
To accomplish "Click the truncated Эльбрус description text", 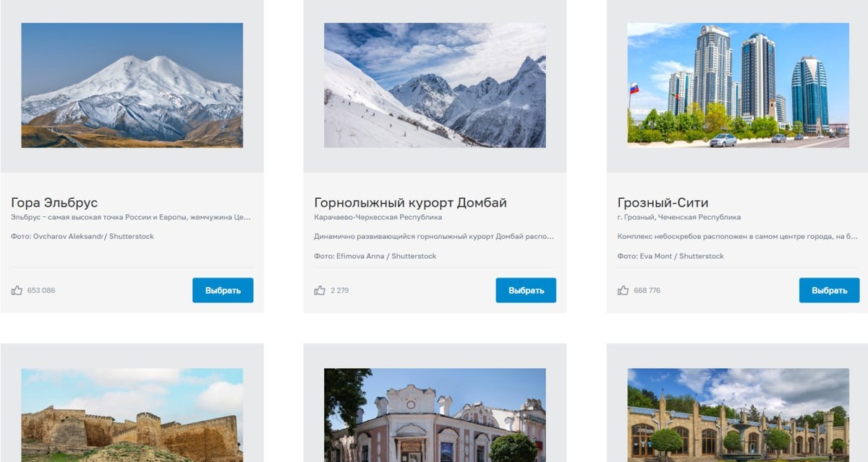I will tap(131, 217).
